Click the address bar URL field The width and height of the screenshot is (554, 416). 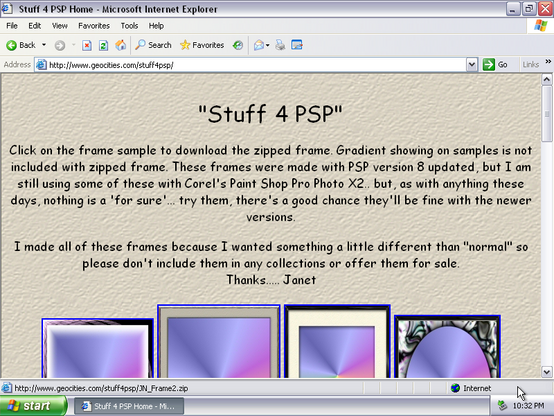pos(256,65)
